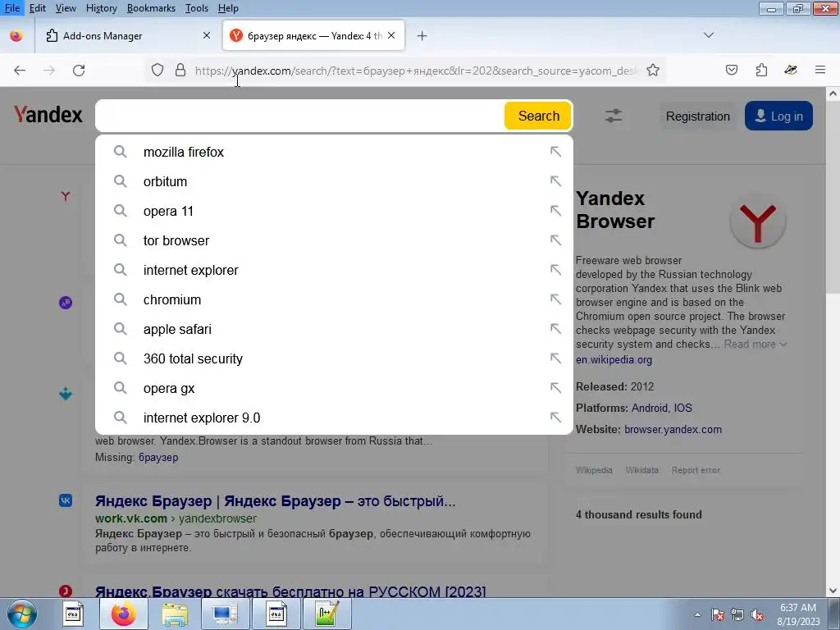Viewport: 840px width, 630px height.
Task: Click the IOS platform link
Action: click(x=682, y=408)
